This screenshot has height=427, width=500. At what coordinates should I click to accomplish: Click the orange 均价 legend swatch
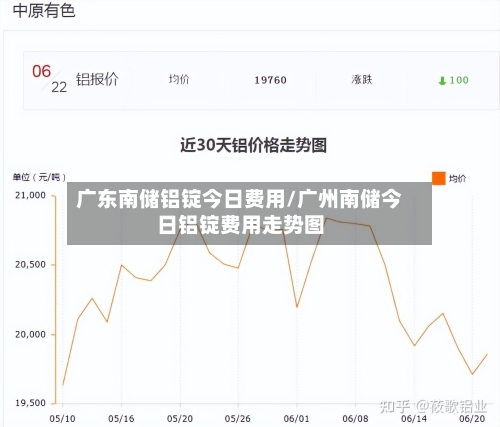coord(438,178)
